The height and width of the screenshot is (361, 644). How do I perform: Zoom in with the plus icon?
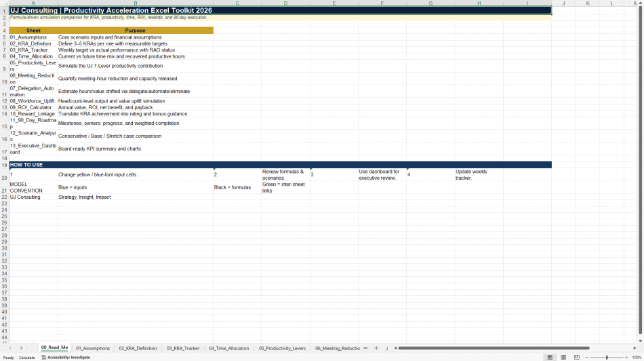pos(626,358)
